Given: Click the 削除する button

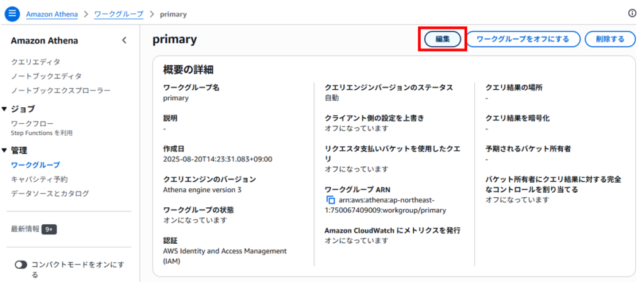Looking at the screenshot, I should click(x=610, y=40).
